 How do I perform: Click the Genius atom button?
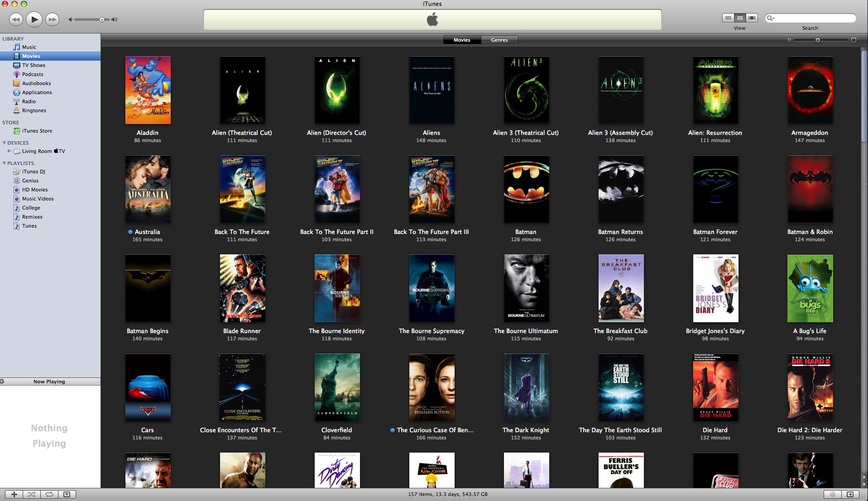[832, 494]
